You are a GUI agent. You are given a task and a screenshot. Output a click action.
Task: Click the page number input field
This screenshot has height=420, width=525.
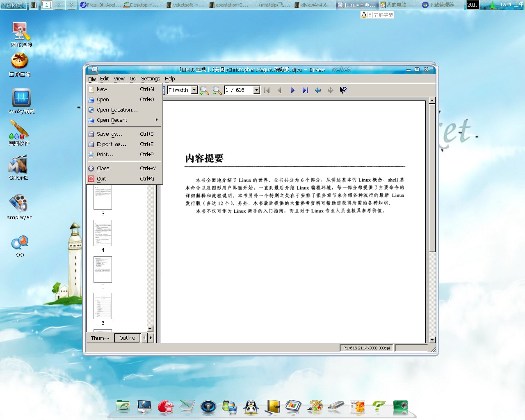239,90
